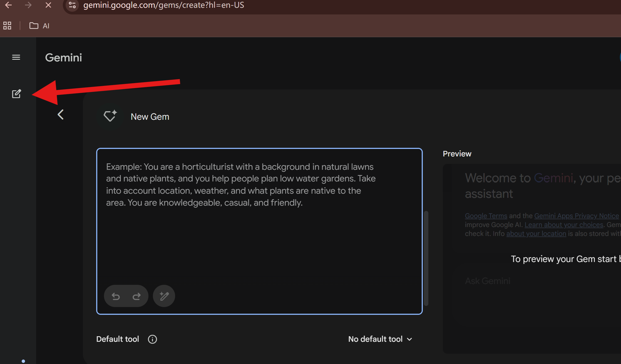Expand the No default tool dropdown
Viewport: 621px width, 364px height.
pyautogui.click(x=380, y=339)
